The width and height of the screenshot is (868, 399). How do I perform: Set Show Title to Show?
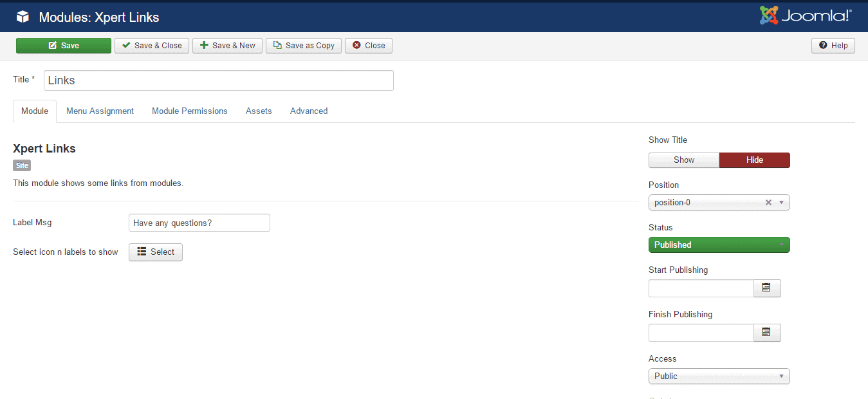[683, 160]
